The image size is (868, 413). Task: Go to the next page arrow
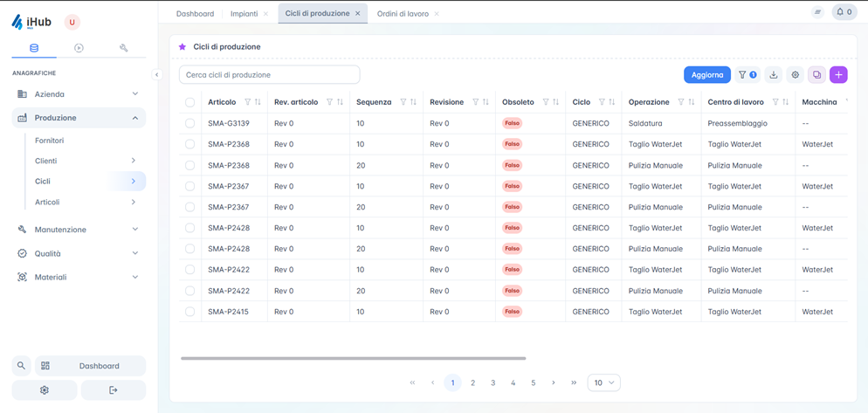pos(553,382)
